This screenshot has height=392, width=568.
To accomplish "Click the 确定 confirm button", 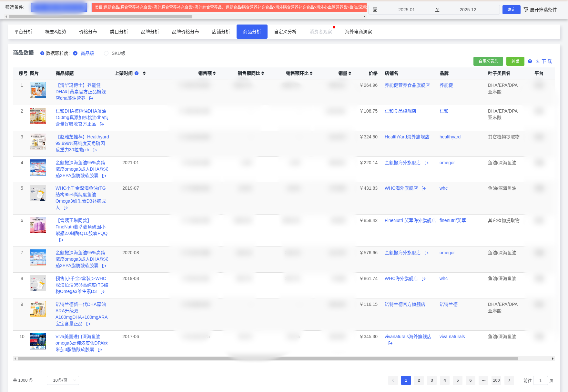I will 511,10.
